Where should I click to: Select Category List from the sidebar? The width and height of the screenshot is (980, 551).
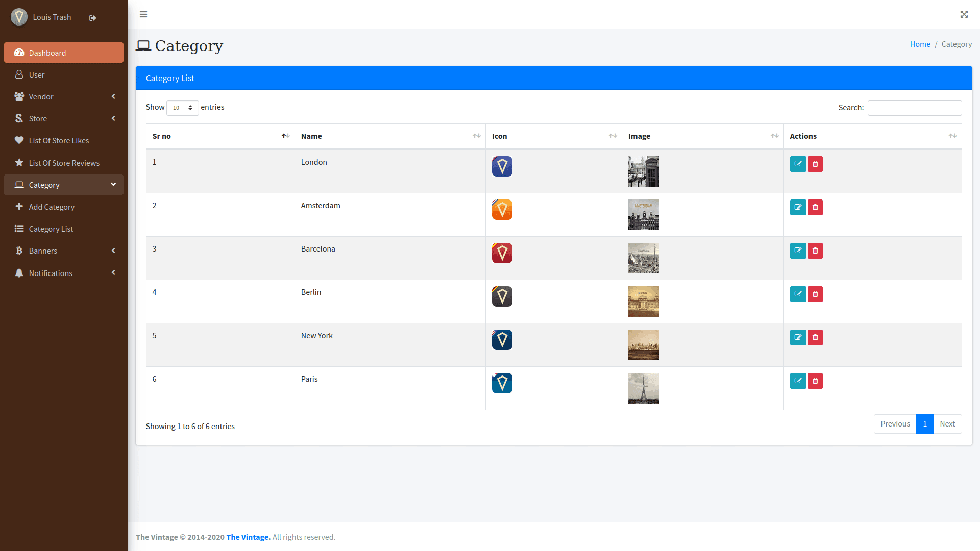51,229
